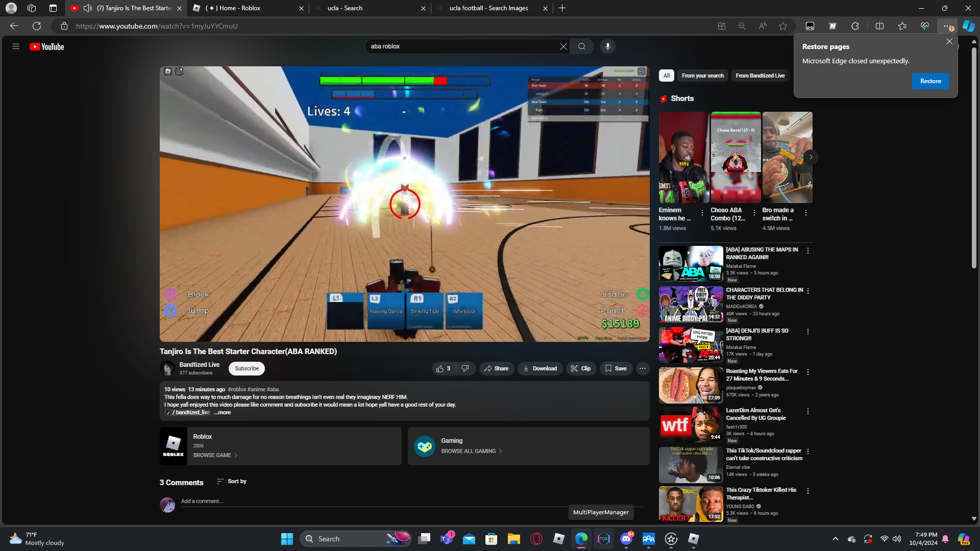
Task: Toggle Edge split screen view
Action: click(879, 26)
